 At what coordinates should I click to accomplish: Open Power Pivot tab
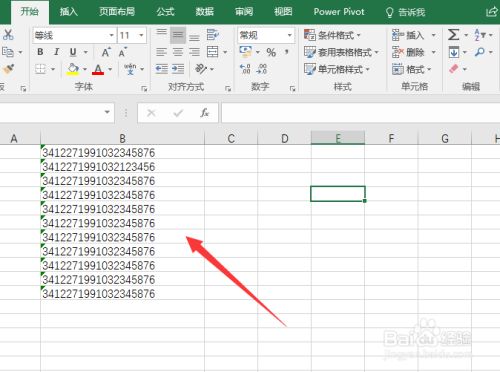[339, 12]
